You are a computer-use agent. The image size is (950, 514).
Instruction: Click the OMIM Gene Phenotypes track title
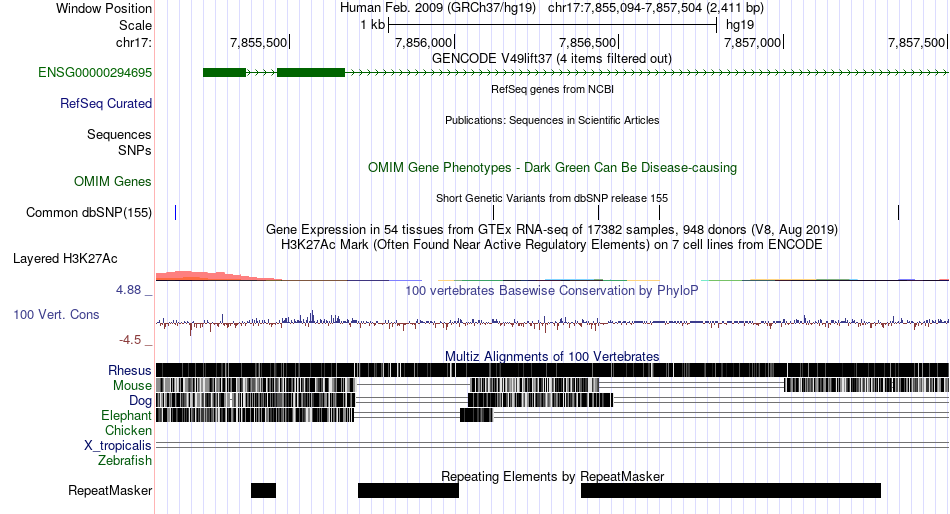point(552,168)
